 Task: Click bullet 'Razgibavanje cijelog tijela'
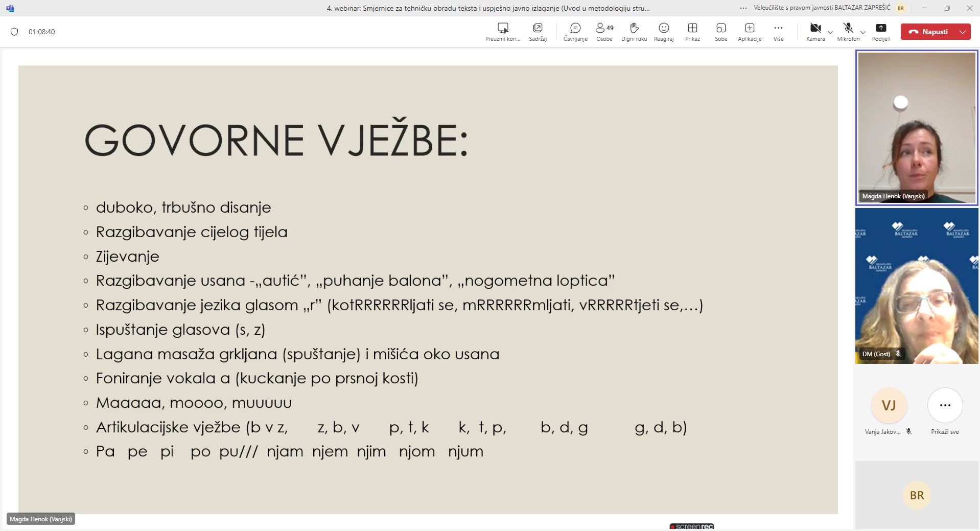pyautogui.click(x=192, y=232)
